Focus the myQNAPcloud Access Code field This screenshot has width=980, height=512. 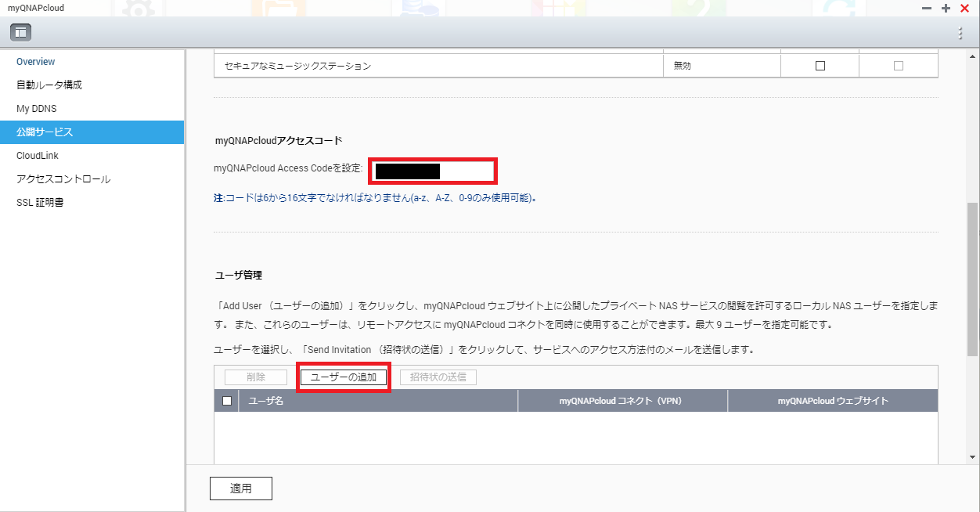[432, 170]
